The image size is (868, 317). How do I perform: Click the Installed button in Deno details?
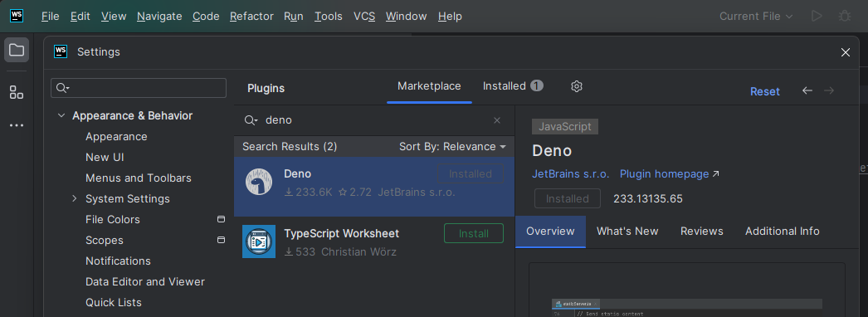[x=568, y=198]
